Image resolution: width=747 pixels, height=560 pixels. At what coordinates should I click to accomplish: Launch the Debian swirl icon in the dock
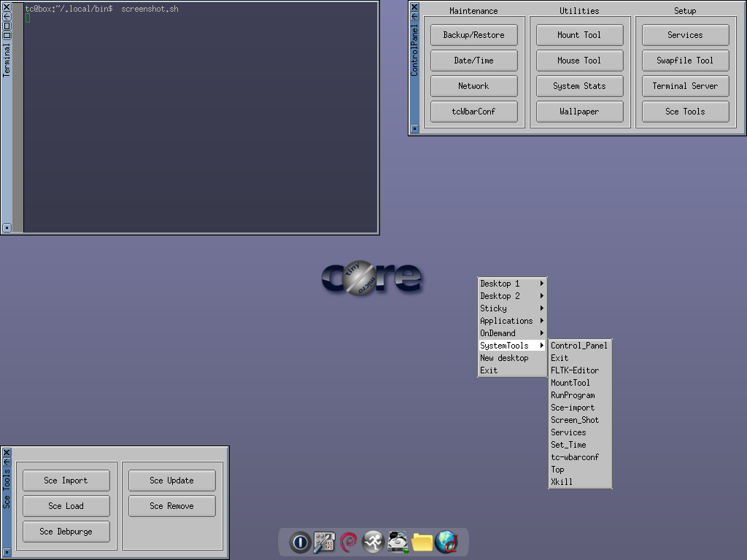(x=349, y=542)
